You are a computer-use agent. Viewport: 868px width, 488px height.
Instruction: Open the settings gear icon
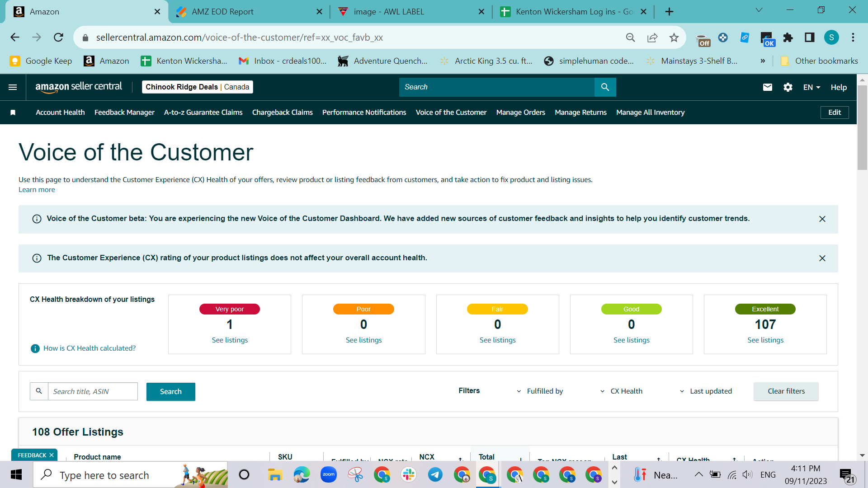(788, 87)
